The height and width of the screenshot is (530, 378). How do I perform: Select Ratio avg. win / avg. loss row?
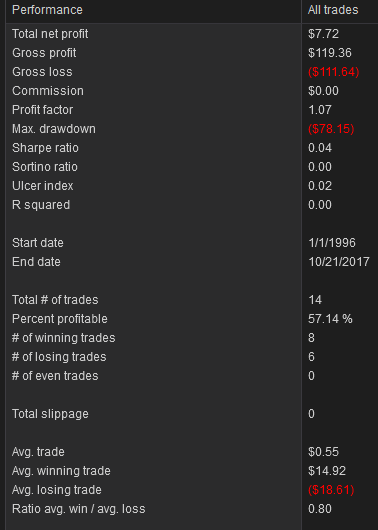click(192, 509)
